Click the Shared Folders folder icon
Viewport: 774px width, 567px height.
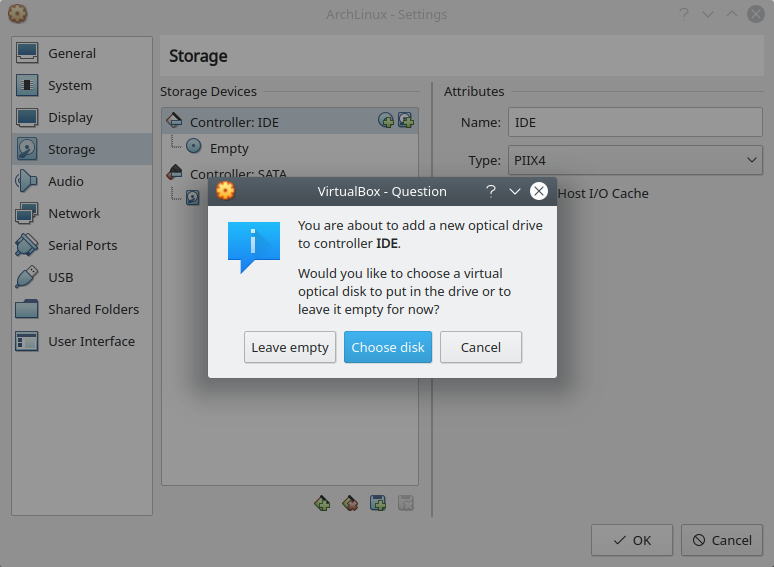pos(27,309)
